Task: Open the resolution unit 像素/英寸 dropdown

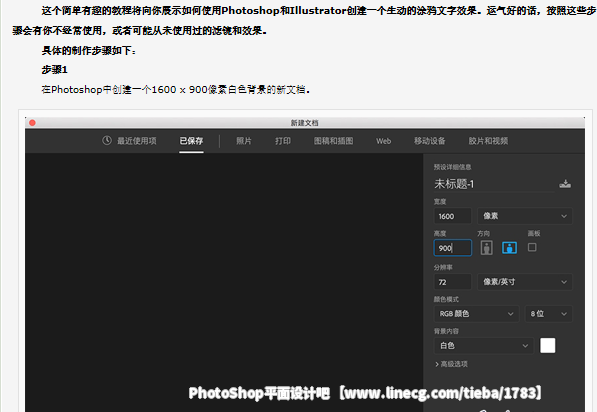Action: point(525,282)
